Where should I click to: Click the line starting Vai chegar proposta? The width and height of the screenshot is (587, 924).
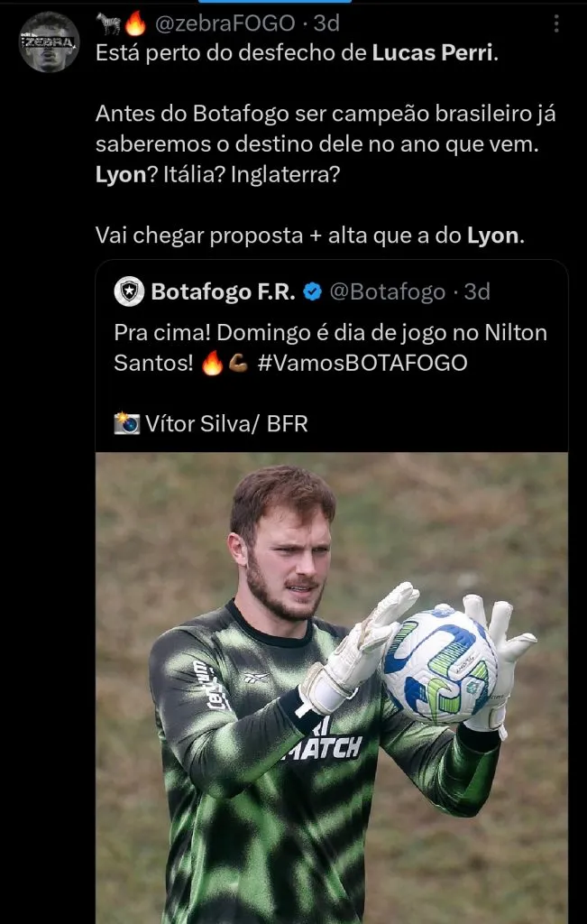click(308, 236)
